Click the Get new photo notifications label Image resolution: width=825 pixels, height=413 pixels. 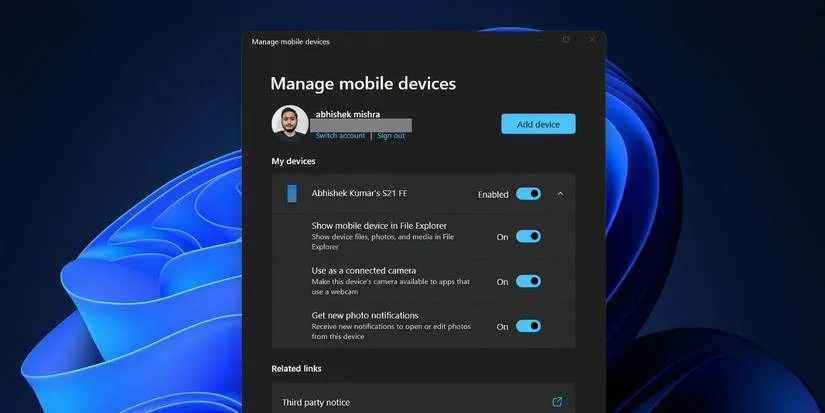click(x=365, y=315)
